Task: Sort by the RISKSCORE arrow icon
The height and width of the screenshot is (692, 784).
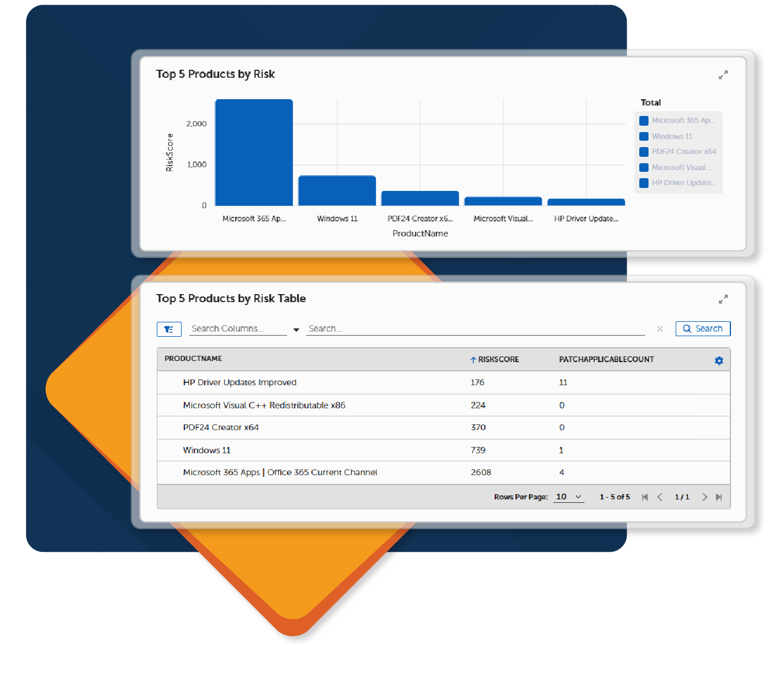Action: coord(473,360)
